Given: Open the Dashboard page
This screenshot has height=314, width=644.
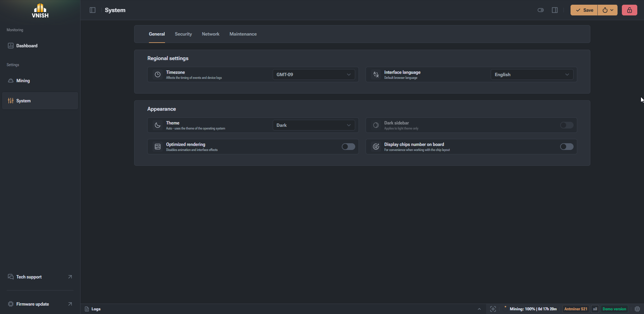Looking at the screenshot, I should coord(40,46).
